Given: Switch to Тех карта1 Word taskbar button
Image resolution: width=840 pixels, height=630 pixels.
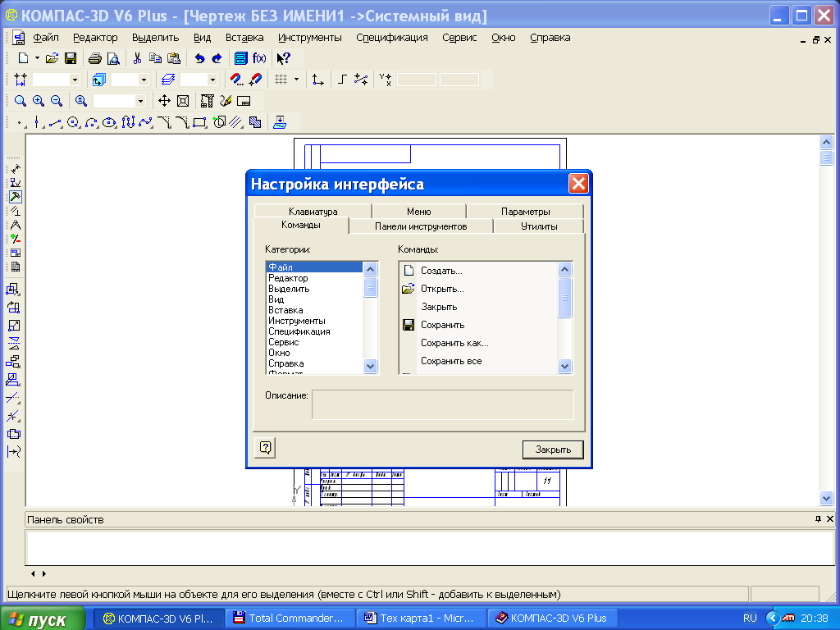Looking at the screenshot, I should [x=421, y=619].
